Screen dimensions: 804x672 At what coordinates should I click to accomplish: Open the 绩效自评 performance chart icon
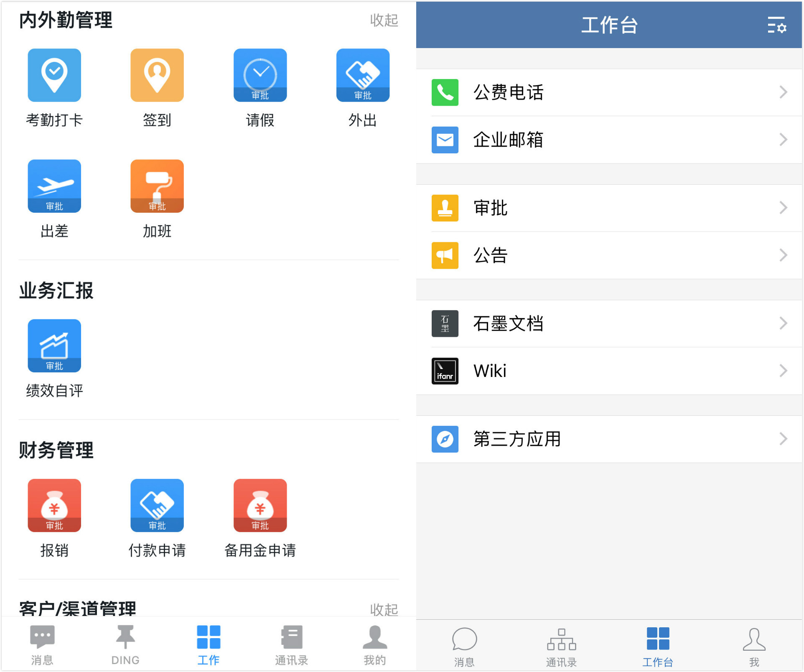pyautogui.click(x=54, y=346)
